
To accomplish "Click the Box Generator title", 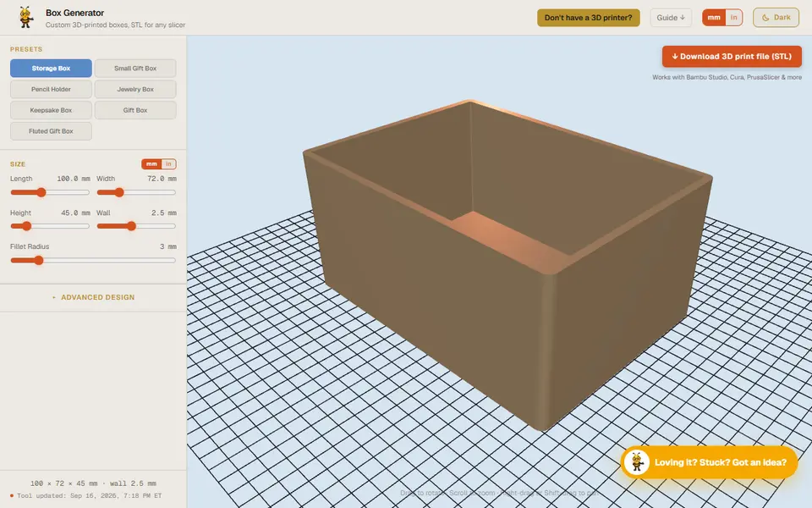I will coord(74,13).
